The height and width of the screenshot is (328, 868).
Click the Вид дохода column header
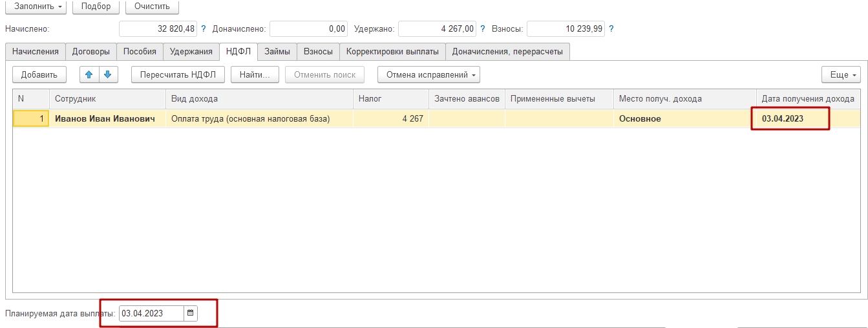(x=259, y=99)
